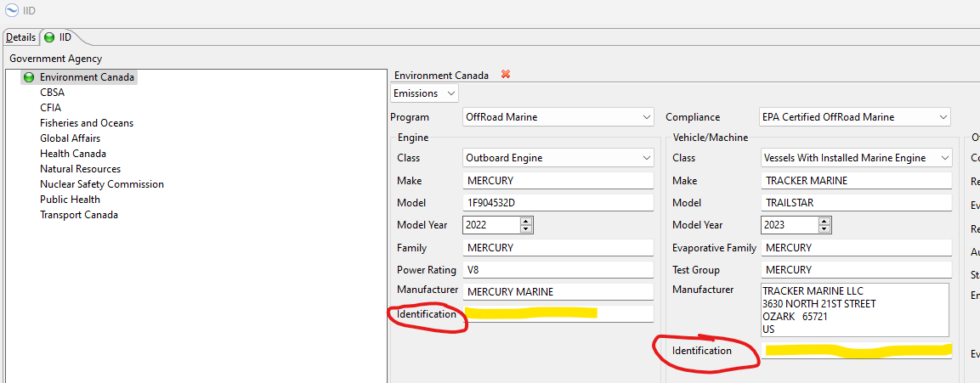The height and width of the screenshot is (383, 980).
Task: Click Vehicle Model field TRAILSTAR
Action: 856,203
